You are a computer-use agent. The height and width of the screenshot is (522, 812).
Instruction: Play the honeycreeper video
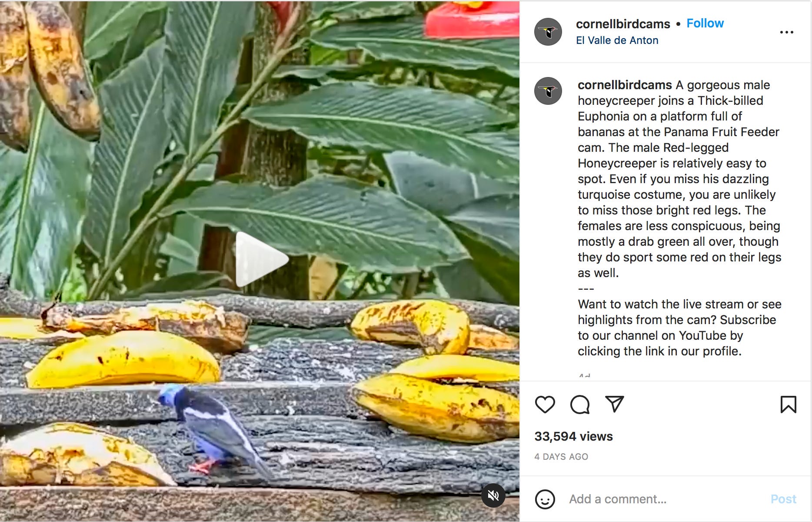261,260
